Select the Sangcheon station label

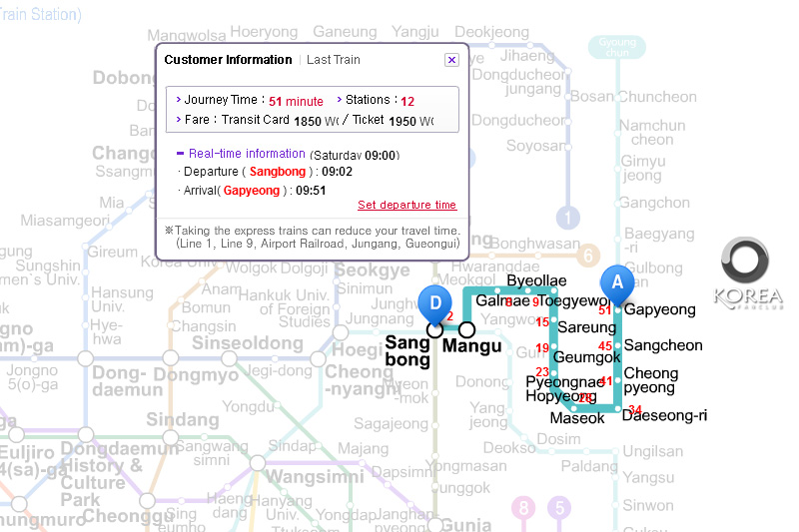coord(663,345)
